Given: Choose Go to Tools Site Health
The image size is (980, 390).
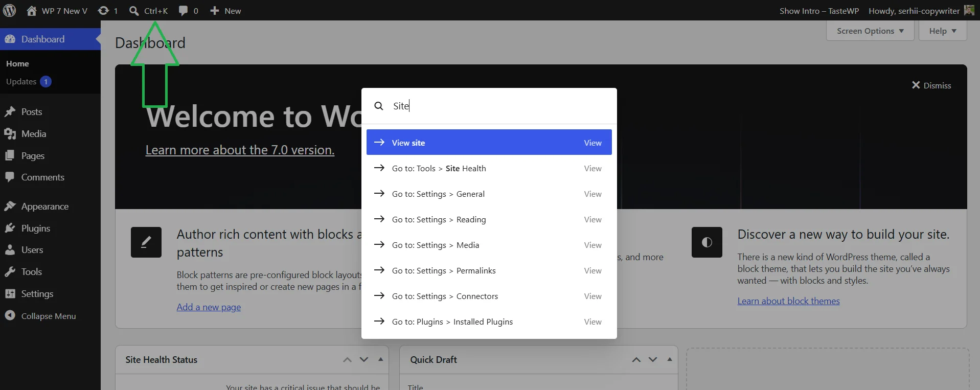Looking at the screenshot, I should [x=489, y=168].
